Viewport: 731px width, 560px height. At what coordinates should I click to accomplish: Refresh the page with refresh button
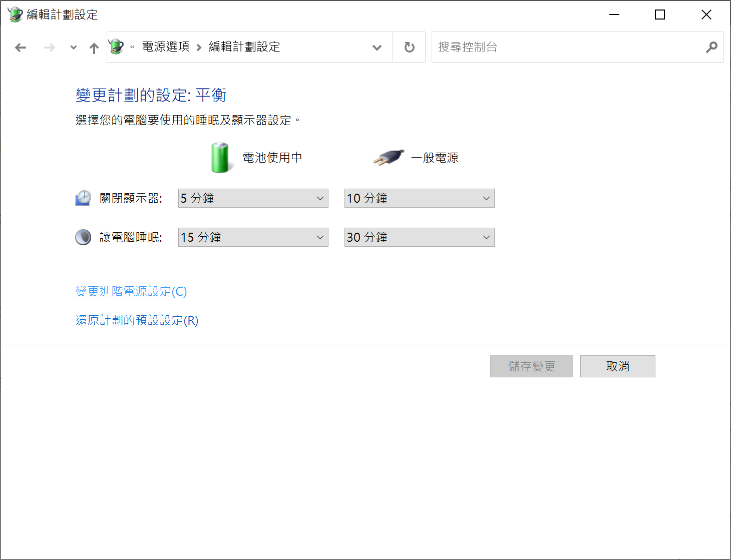pyautogui.click(x=409, y=47)
